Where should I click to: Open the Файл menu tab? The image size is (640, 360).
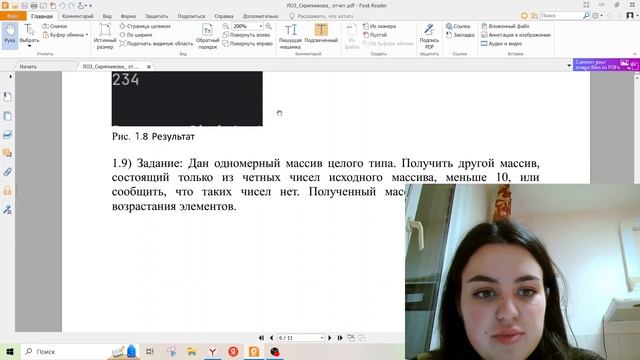pyautogui.click(x=13, y=16)
